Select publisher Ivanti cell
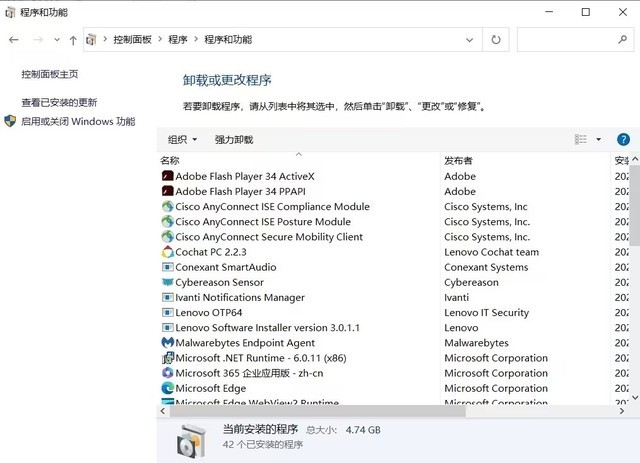This screenshot has height=463, width=640. tap(456, 297)
